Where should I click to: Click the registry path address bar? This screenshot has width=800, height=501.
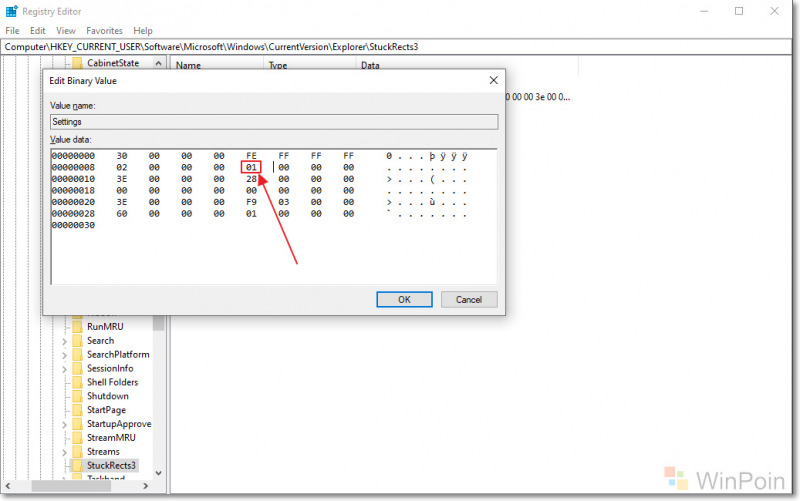(x=396, y=47)
